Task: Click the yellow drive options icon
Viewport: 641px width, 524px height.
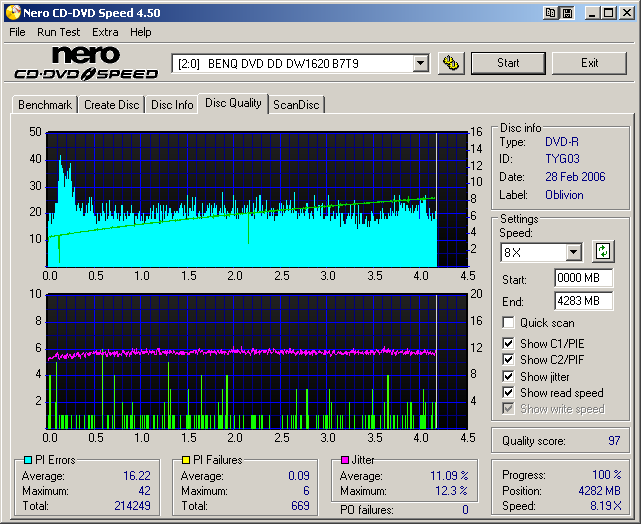Action: click(451, 63)
